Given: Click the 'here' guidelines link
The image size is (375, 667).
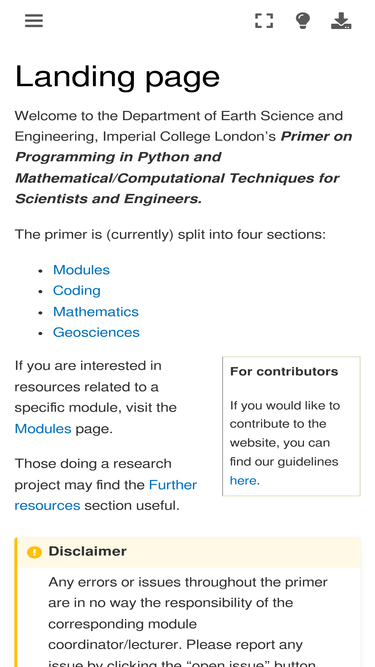Looking at the screenshot, I should pos(243,481).
